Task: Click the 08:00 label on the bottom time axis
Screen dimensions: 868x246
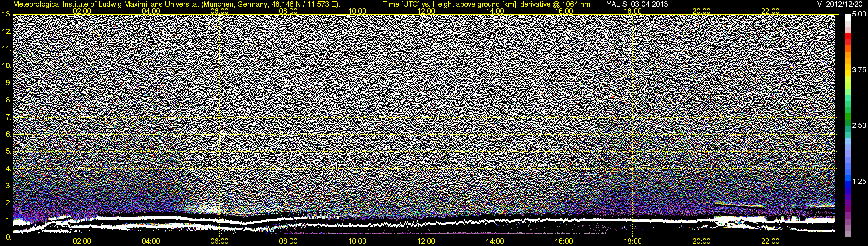Action: point(288,242)
